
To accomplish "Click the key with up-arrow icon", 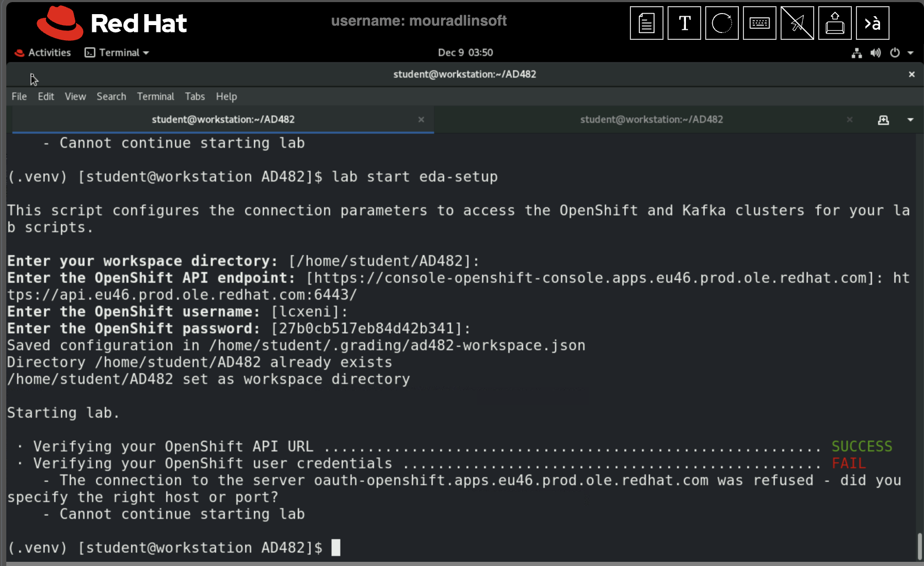I will click(x=835, y=24).
